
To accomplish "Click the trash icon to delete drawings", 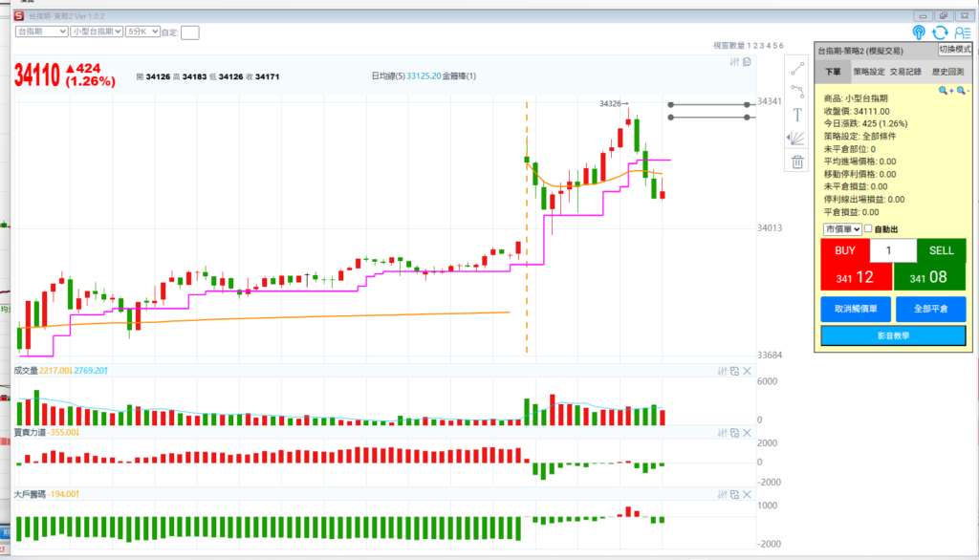I will coord(797,162).
